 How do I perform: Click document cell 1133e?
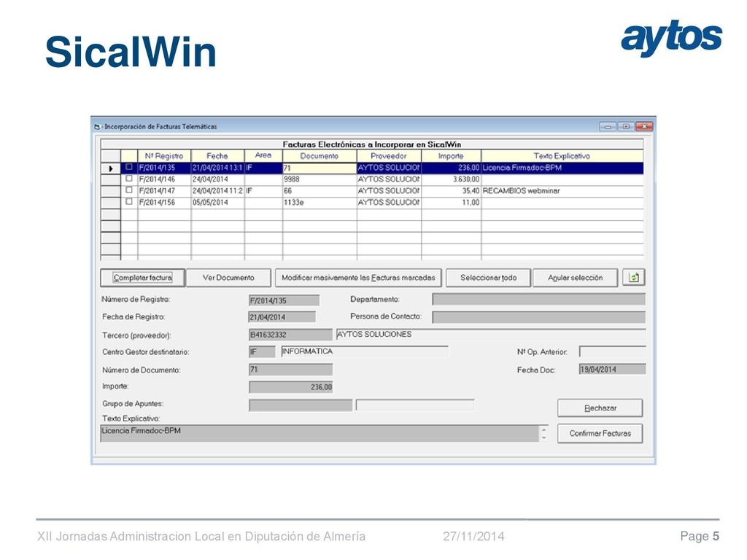pos(320,203)
